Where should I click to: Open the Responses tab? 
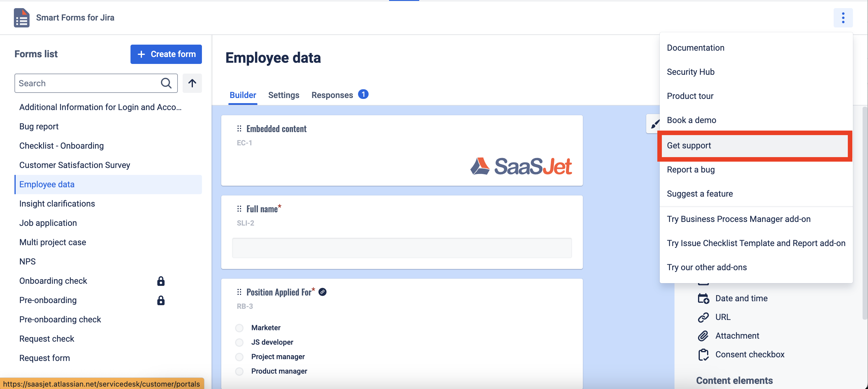pos(332,95)
